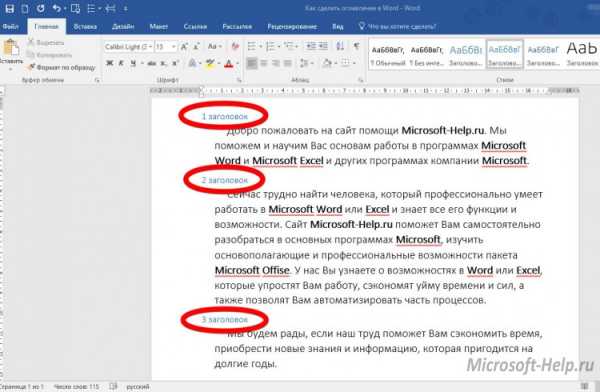Open the Change Case (Aa) dropdown

[x=215, y=47]
